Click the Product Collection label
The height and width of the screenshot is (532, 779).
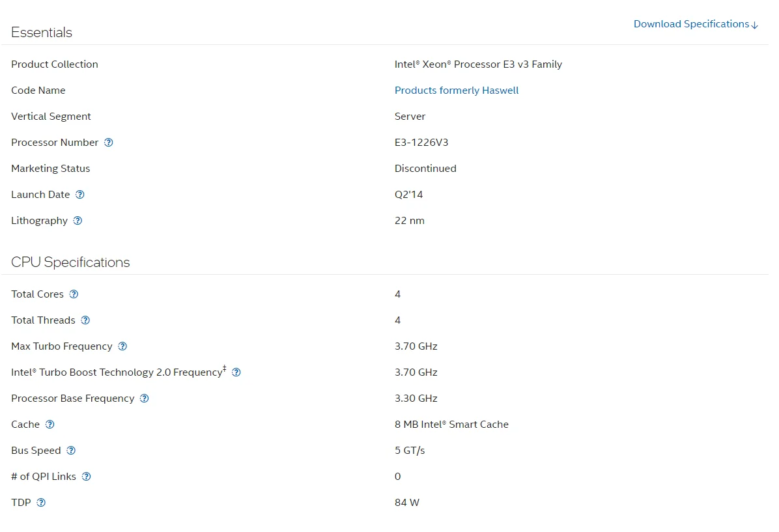(55, 64)
